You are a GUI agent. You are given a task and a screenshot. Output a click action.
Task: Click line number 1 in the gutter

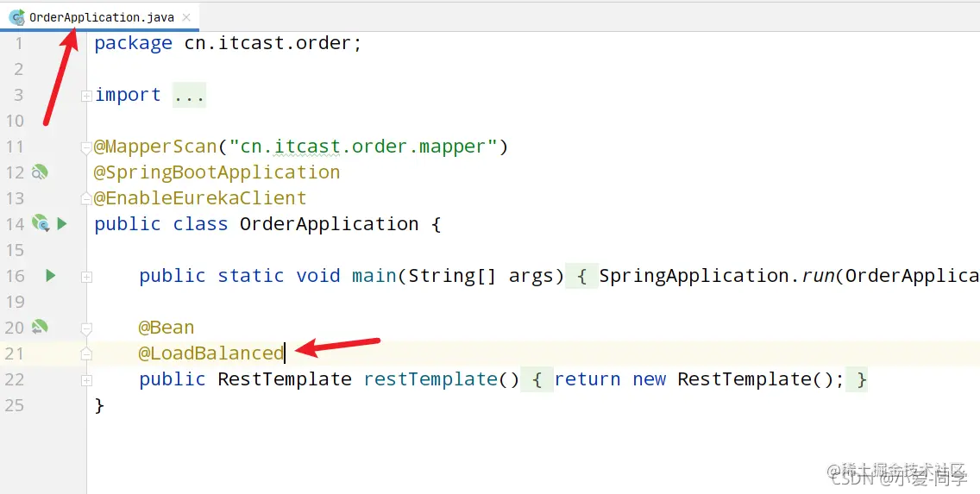(19, 43)
